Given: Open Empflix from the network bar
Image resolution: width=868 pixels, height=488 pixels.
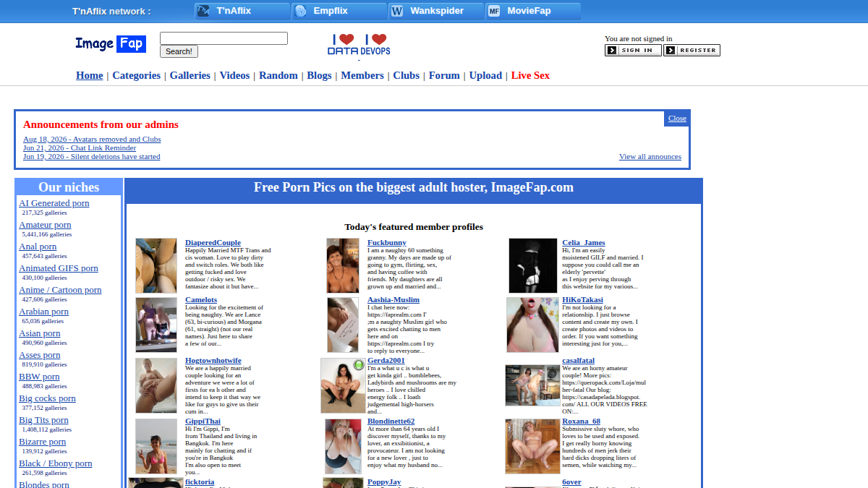Looking at the screenshot, I should 339,11.
